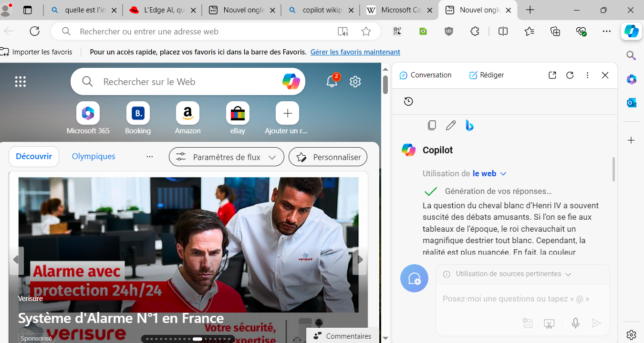
Task: Click the Personnaliser button
Action: [x=328, y=157]
